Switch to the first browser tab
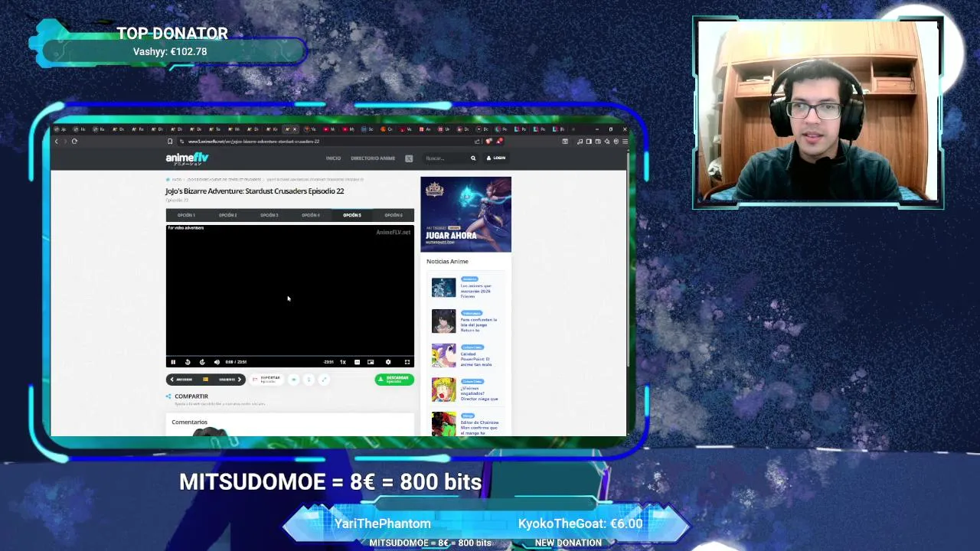This screenshot has width=980, height=551. 60,129
